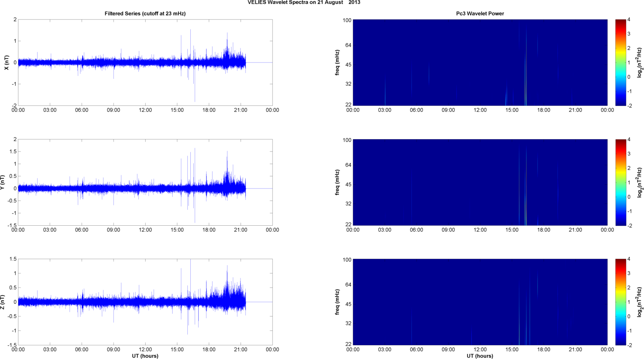Click the 64 frequency tick on the top spectrogram
This screenshot has height=359, width=644.
point(348,45)
